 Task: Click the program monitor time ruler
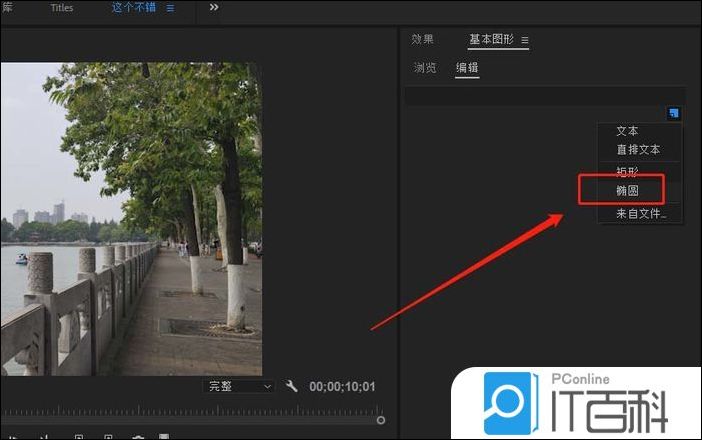click(192, 410)
